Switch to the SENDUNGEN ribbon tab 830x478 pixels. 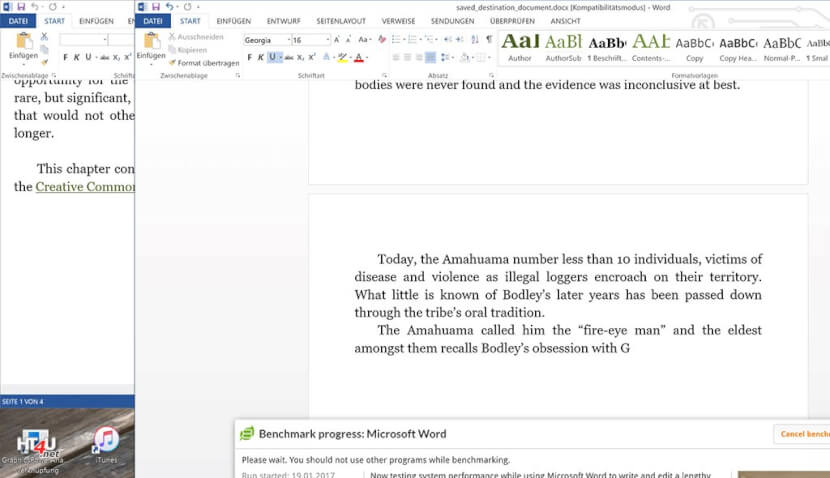click(x=452, y=21)
